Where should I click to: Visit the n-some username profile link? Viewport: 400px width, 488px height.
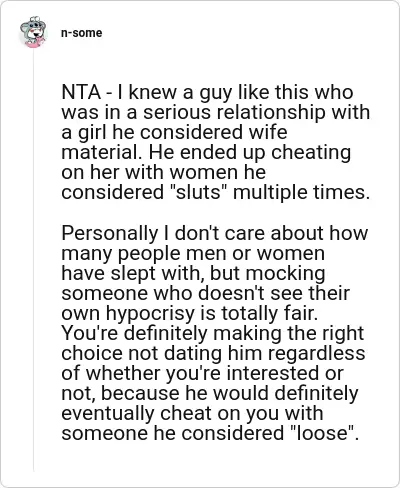click(x=81, y=33)
